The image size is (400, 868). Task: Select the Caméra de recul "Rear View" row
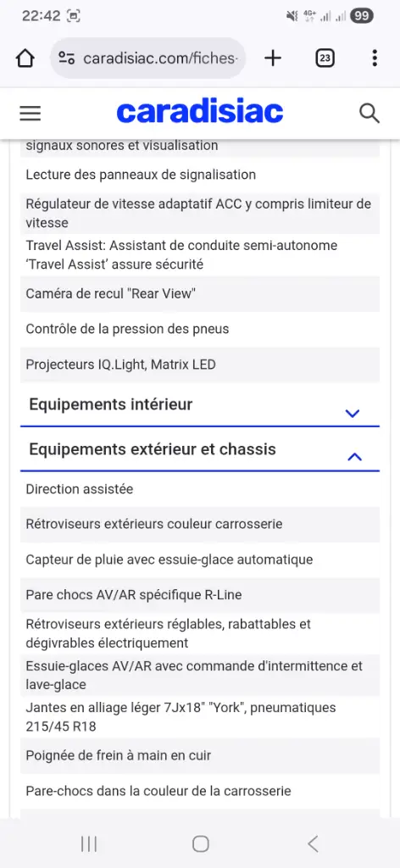click(x=200, y=294)
